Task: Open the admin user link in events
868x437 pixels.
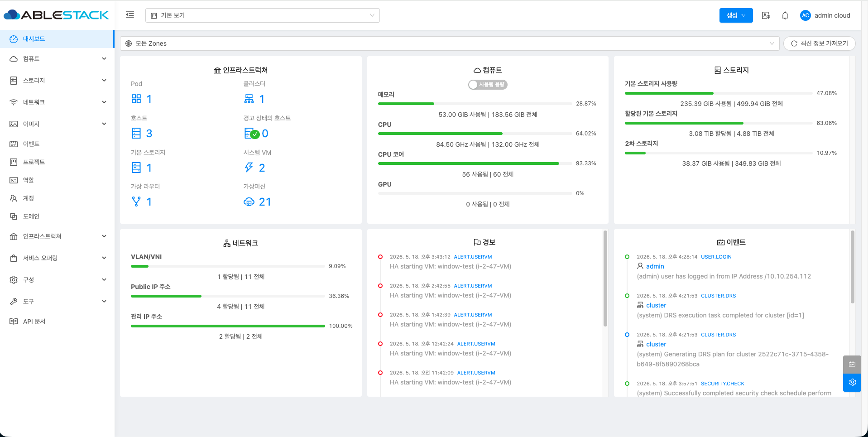Action: pyautogui.click(x=655, y=266)
